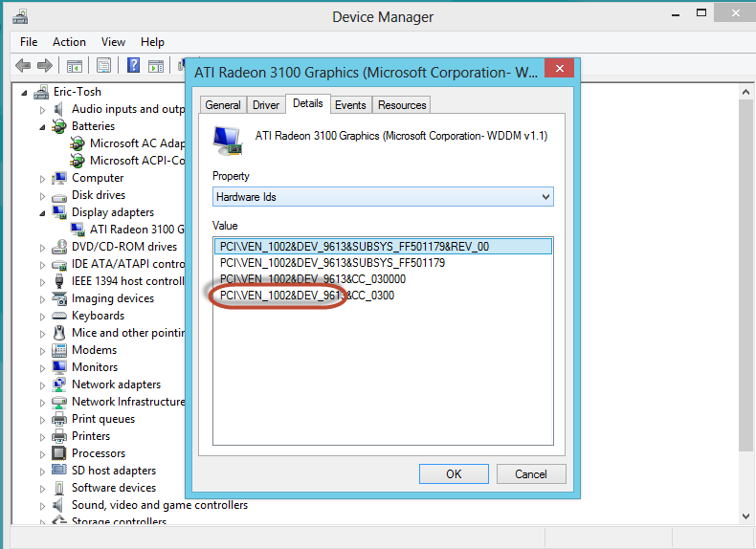
Task: Click the Eric-Tosh computer root icon
Action: (41, 93)
